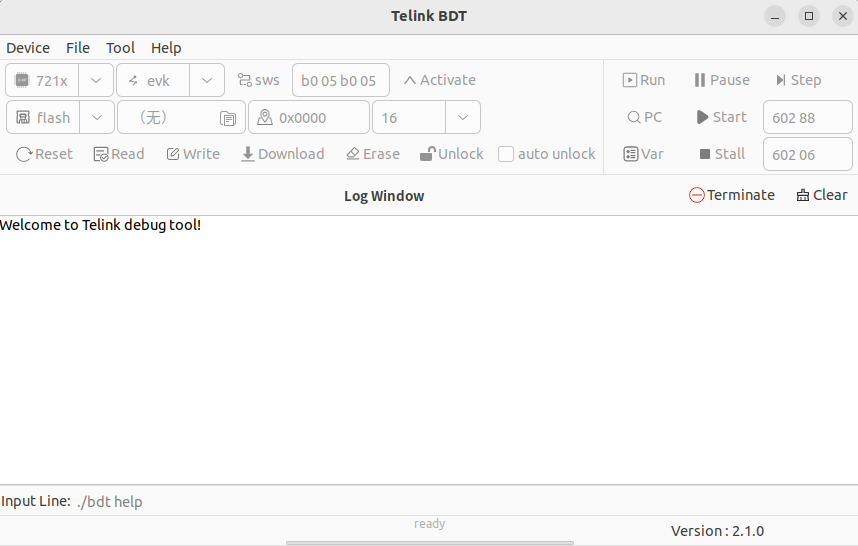Expand the size 16 dropdown arrow
Viewport: 858px width, 546px height.
tap(463, 118)
